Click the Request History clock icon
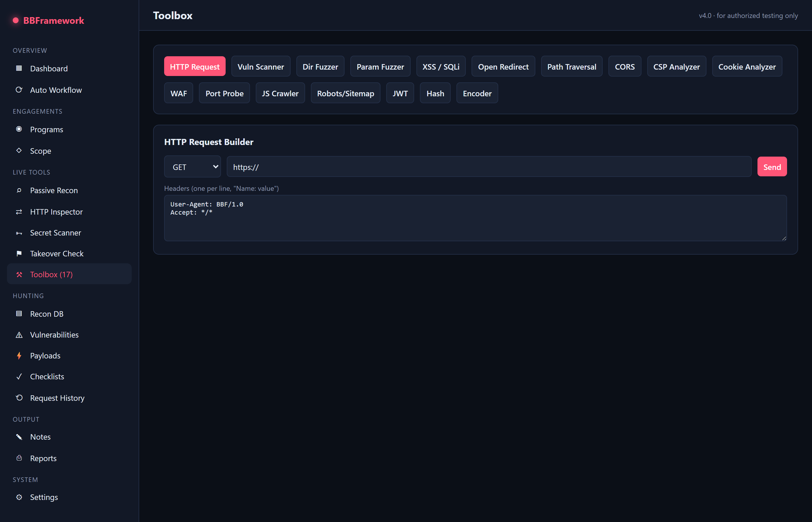The height and width of the screenshot is (522, 812). (19, 397)
